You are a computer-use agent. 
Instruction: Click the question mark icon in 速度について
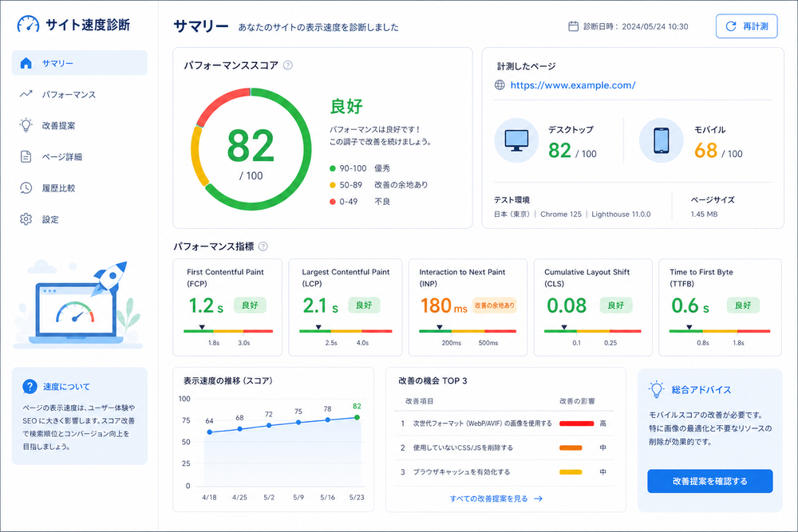30,387
